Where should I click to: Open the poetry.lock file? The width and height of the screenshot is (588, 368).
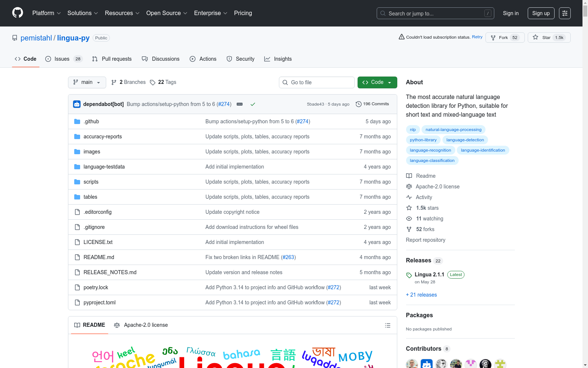[96, 287]
